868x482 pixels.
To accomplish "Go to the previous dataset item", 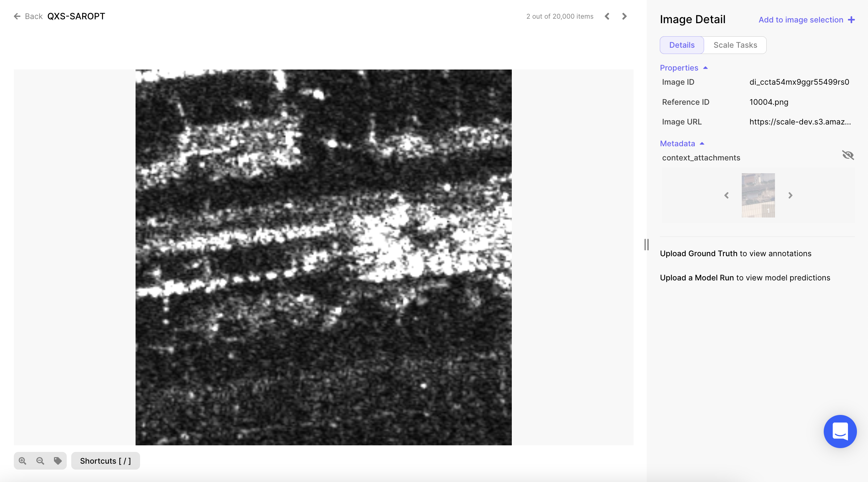I will pos(607,16).
